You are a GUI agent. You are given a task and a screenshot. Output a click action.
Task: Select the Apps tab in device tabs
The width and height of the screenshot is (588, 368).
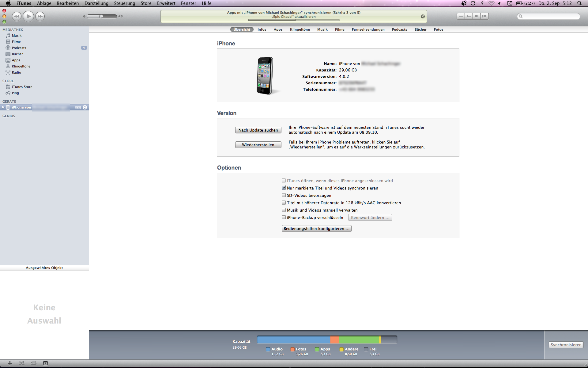coord(278,29)
